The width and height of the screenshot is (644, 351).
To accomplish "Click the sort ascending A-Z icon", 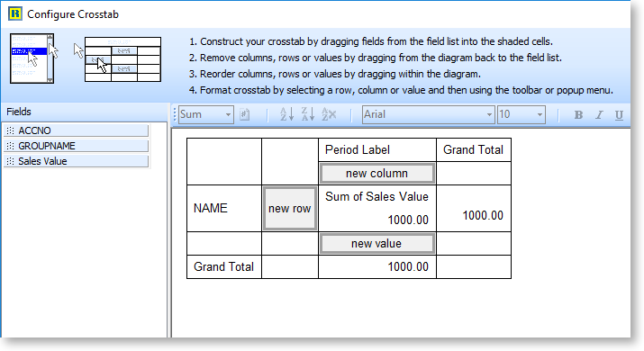I will pos(286,114).
